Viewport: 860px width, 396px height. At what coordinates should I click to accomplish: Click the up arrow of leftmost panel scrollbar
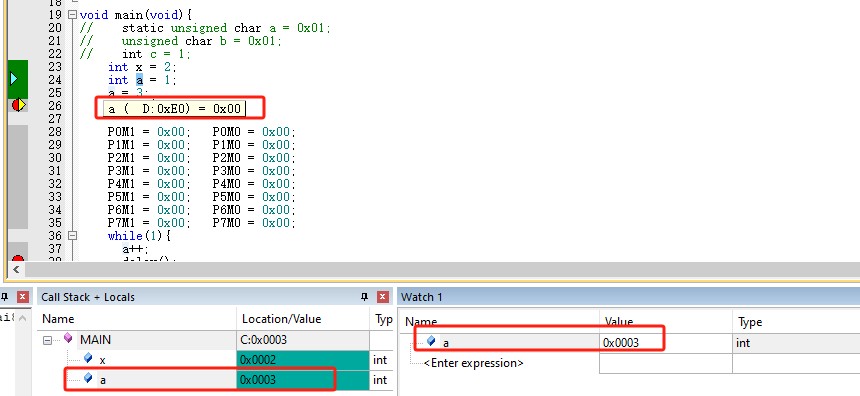tap(23, 318)
